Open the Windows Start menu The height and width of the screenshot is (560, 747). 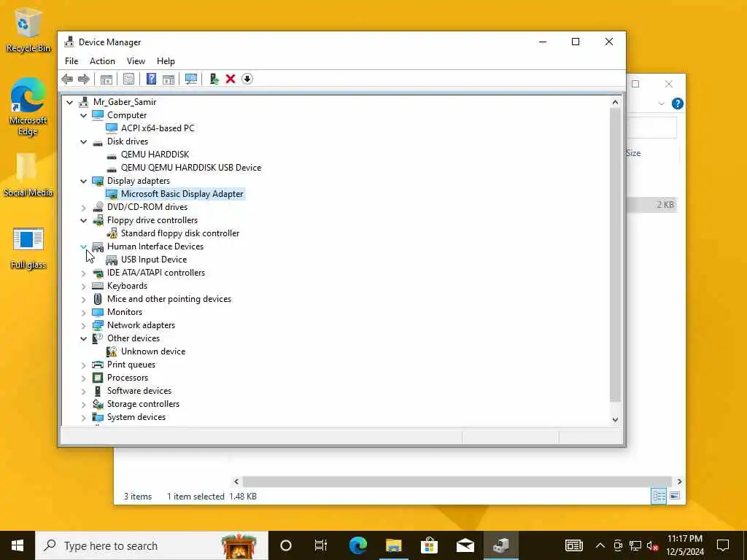click(18, 545)
